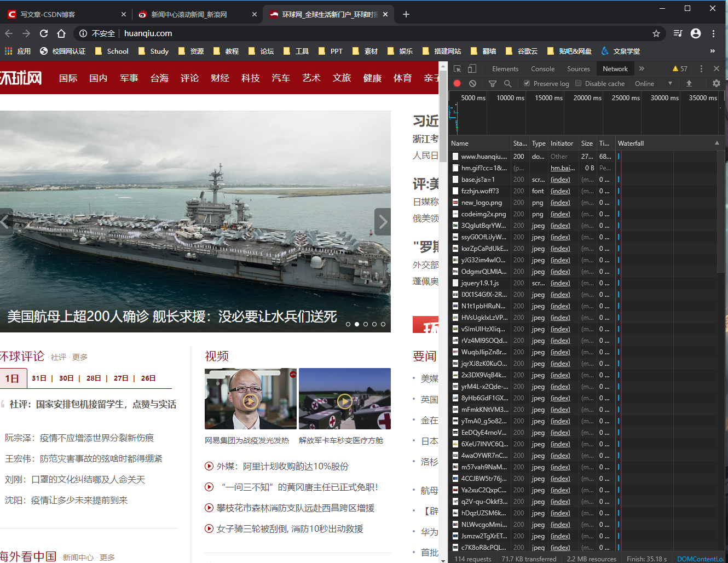Open the article 阮宗泽:疫情不应增添世界分裂新伤痕
728x563 pixels.
(x=79, y=438)
